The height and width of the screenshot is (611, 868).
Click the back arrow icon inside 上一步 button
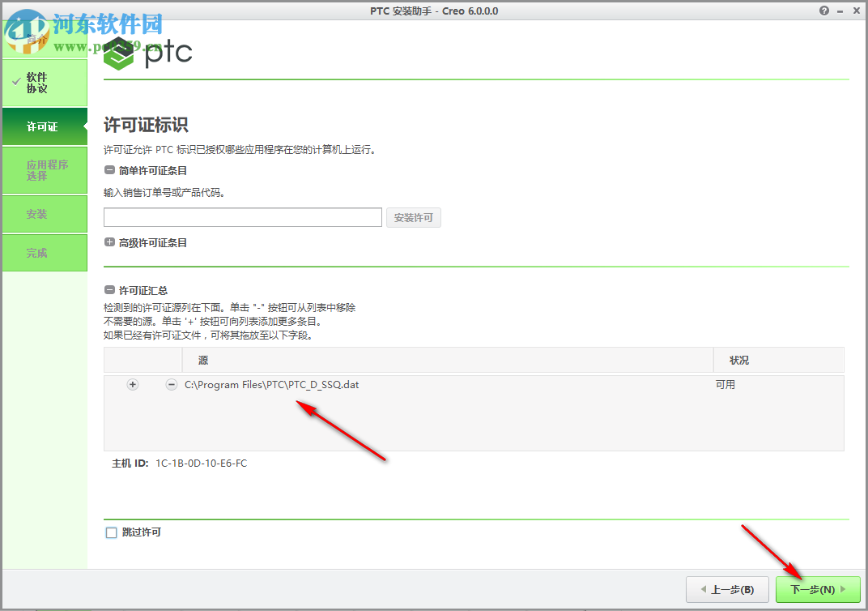[705, 589]
